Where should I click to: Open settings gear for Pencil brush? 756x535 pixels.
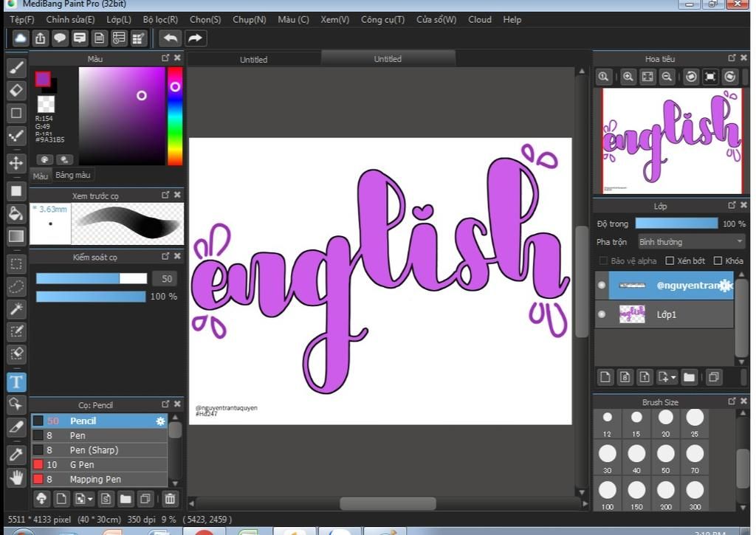point(160,421)
